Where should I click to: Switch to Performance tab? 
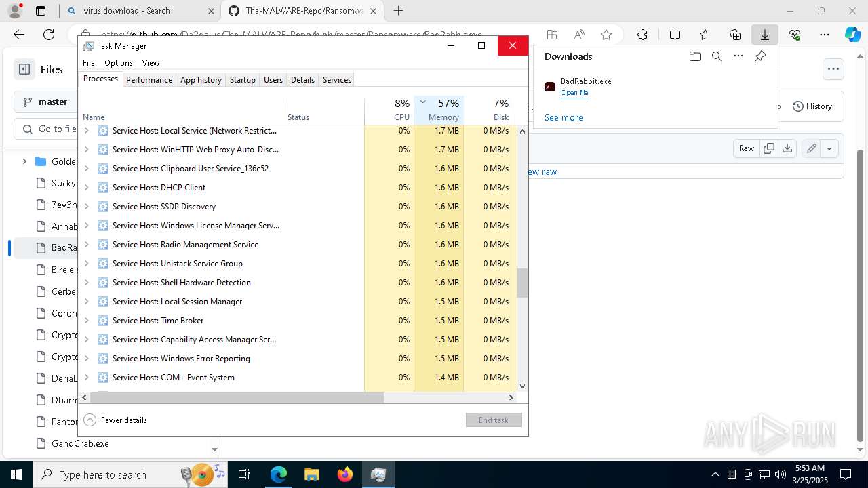pyautogui.click(x=149, y=80)
